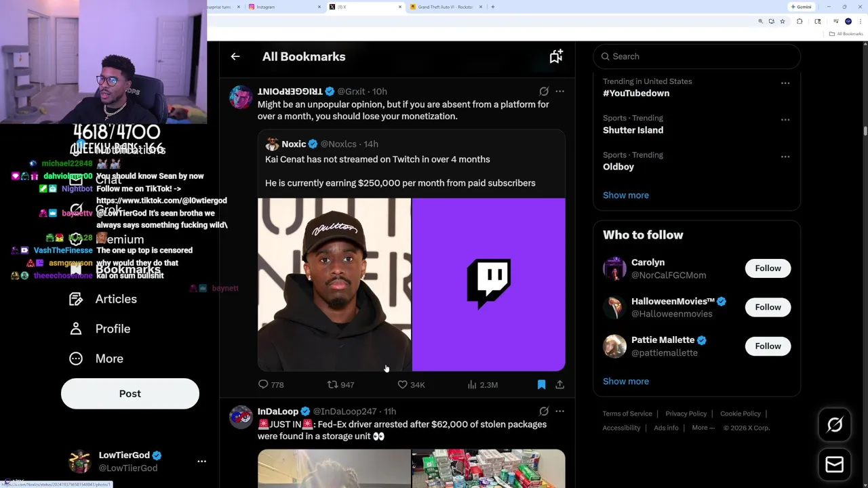Viewport: 868px width, 488px height.
Task: Bookmark this page with the star icon
Action: click(783, 22)
